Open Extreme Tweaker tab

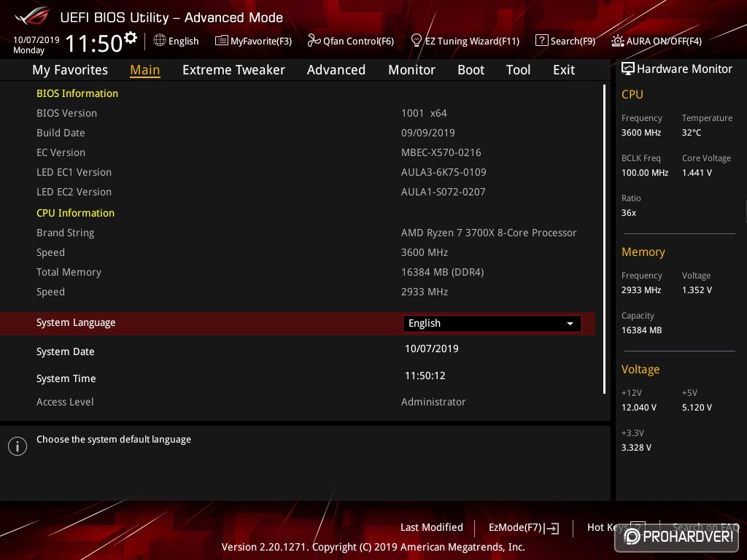click(x=233, y=70)
